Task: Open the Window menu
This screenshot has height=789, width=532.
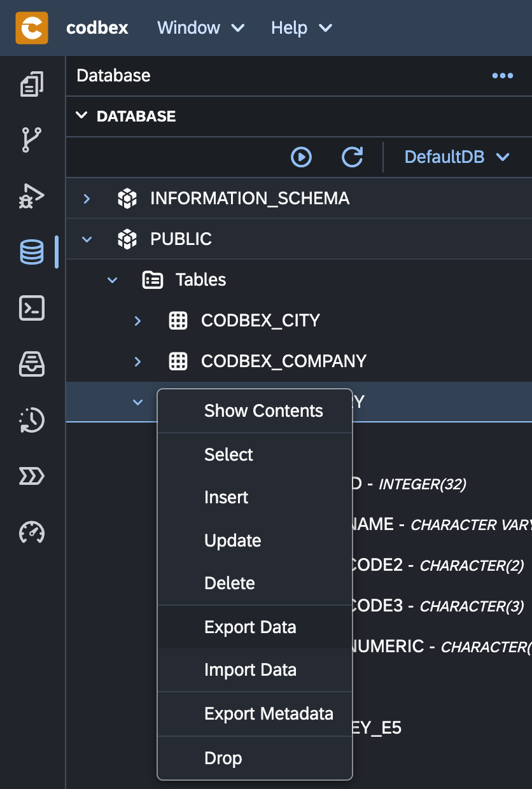Action: (201, 28)
